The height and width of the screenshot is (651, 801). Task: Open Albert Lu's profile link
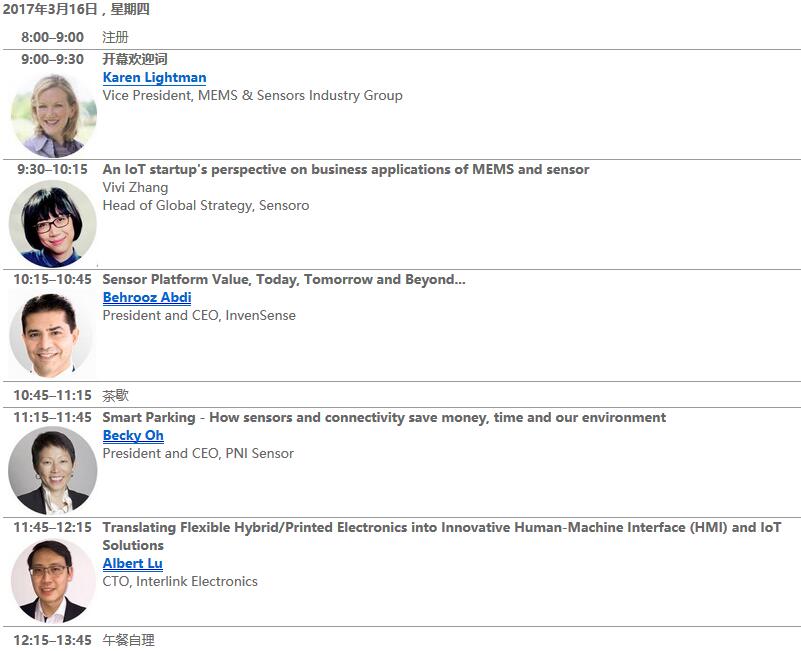(x=132, y=563)
